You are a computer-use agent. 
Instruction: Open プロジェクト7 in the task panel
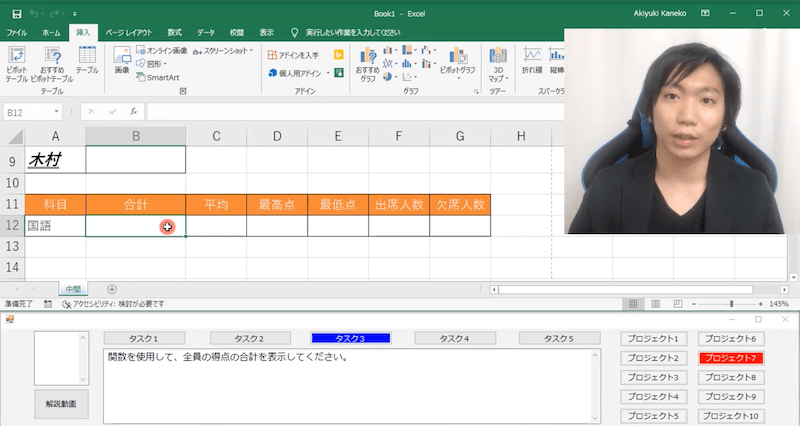731,358
